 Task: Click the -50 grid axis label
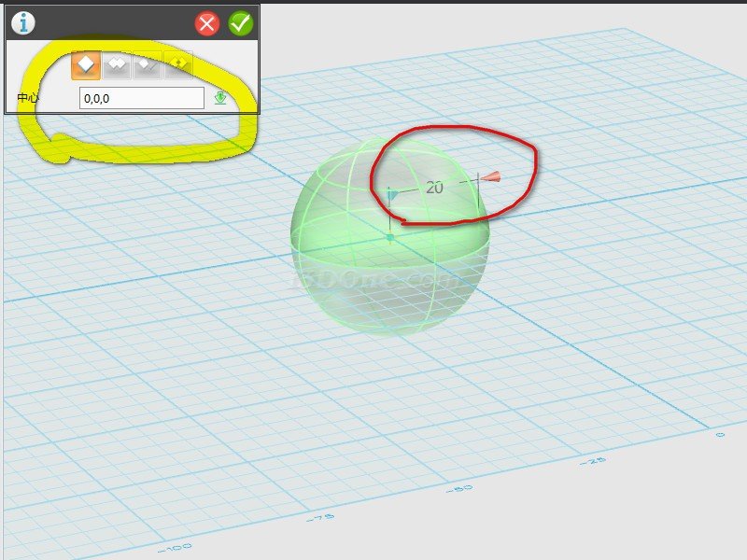tap(460, 488)
